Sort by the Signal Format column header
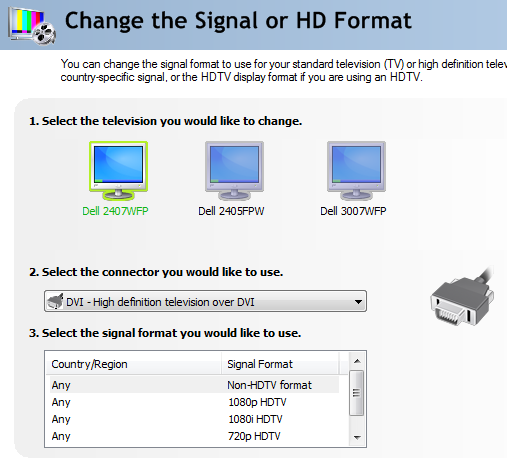 (280, 364)
